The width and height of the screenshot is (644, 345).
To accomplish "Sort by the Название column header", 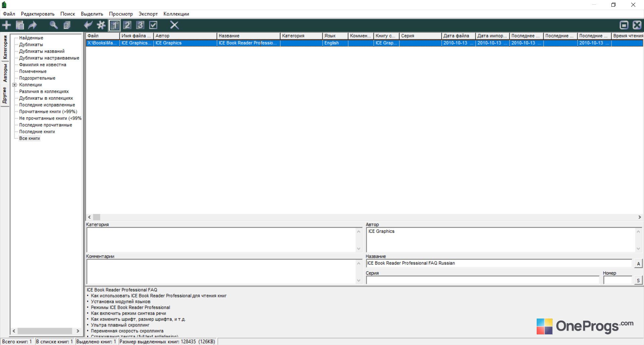I will [x=249, y=36].
